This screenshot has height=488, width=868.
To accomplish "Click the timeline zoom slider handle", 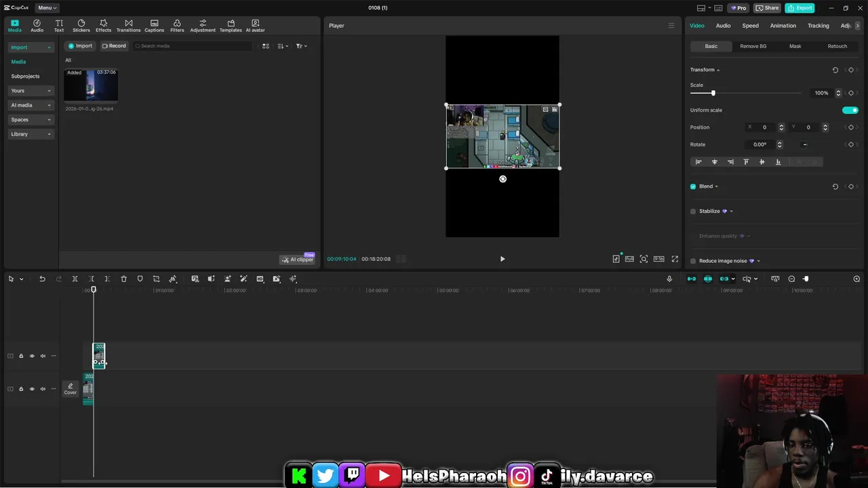I will [x=806, y=279].
